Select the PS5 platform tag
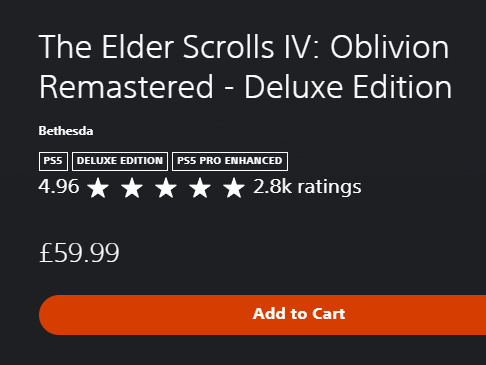Image resolution: width=486 pixels, height=365 pixels. click(53, 161)
